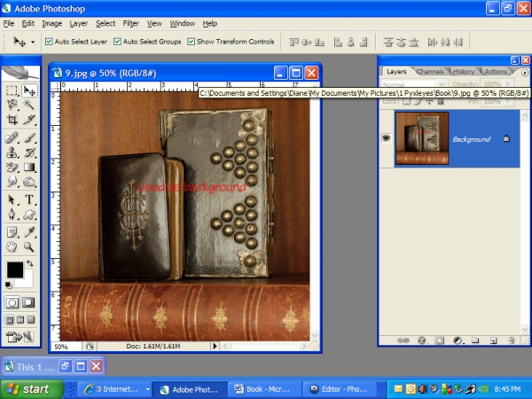This screenshot has width=532, height=399.
Task: Select the Type tool
Action: point(29,199)
